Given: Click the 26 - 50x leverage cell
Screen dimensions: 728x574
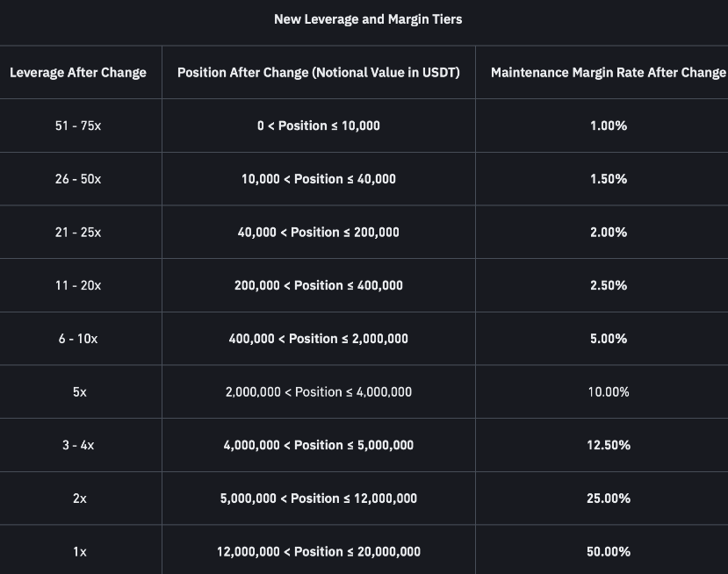Looking at the screenshot, I should 78,179.
